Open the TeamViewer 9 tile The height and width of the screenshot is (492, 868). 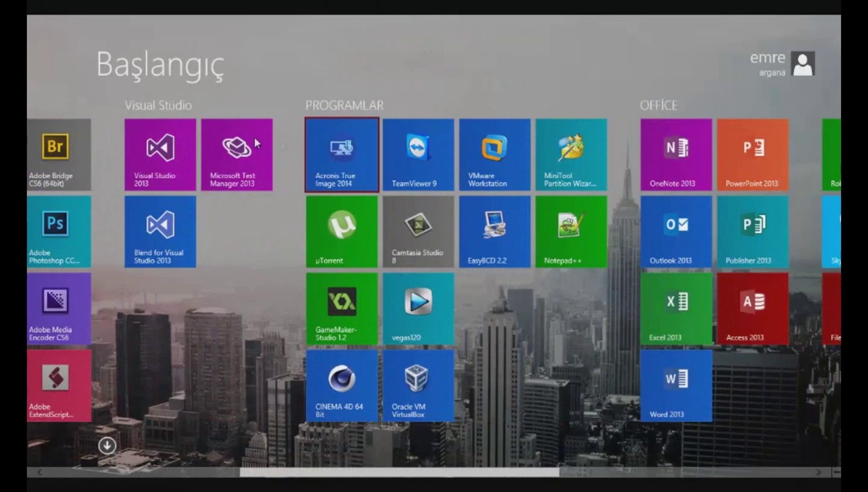coord(418,155)
